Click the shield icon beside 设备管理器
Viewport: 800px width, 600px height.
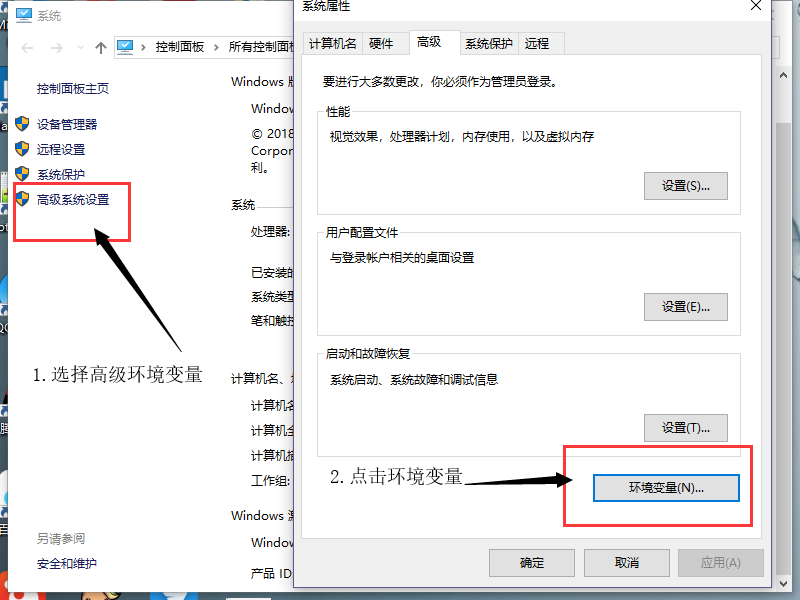tap(22, 123)
